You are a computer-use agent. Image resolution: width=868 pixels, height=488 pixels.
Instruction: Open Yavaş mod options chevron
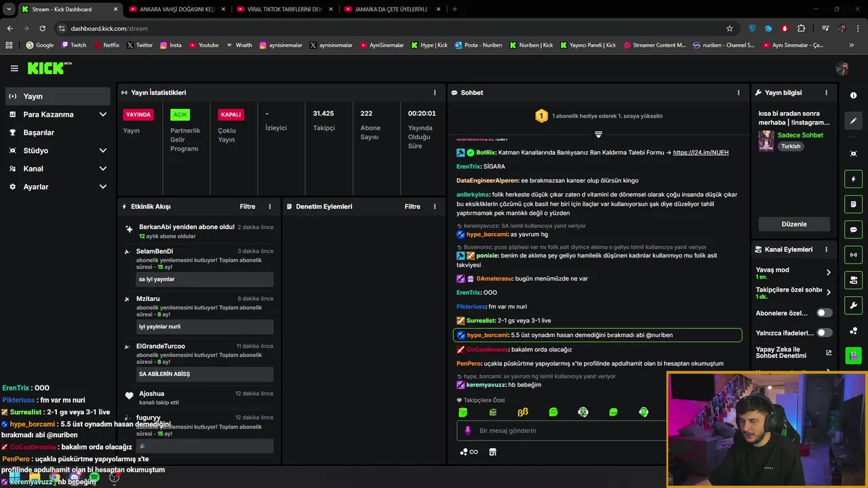pos(828,272)
